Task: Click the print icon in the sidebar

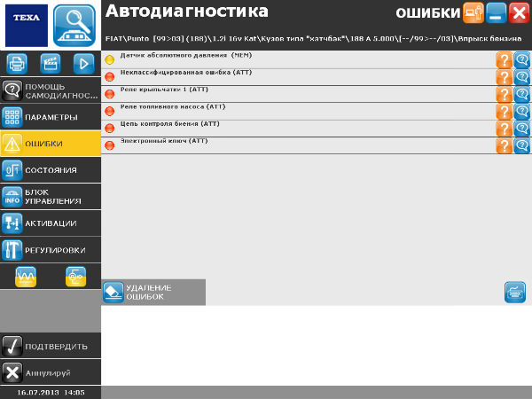Action: click(x=17, y=63)
